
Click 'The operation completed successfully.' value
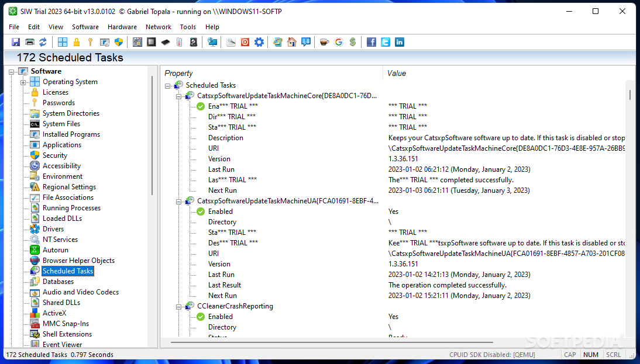coord(448,285)
